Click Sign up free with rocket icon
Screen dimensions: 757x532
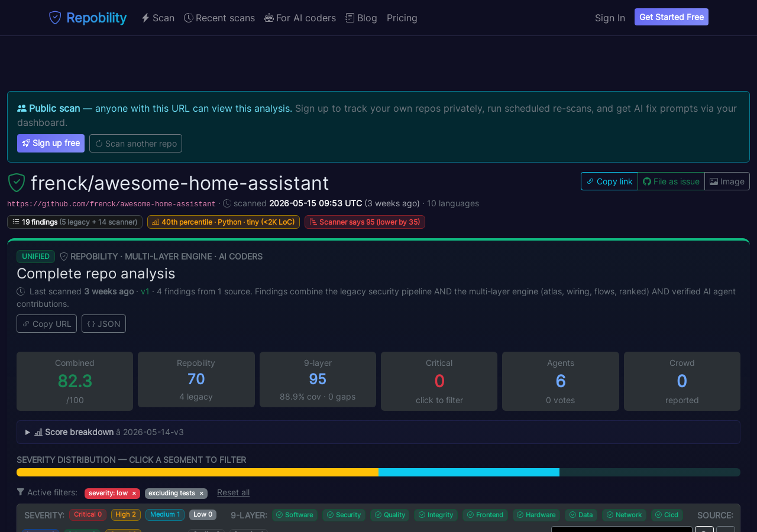pos(51,143)
